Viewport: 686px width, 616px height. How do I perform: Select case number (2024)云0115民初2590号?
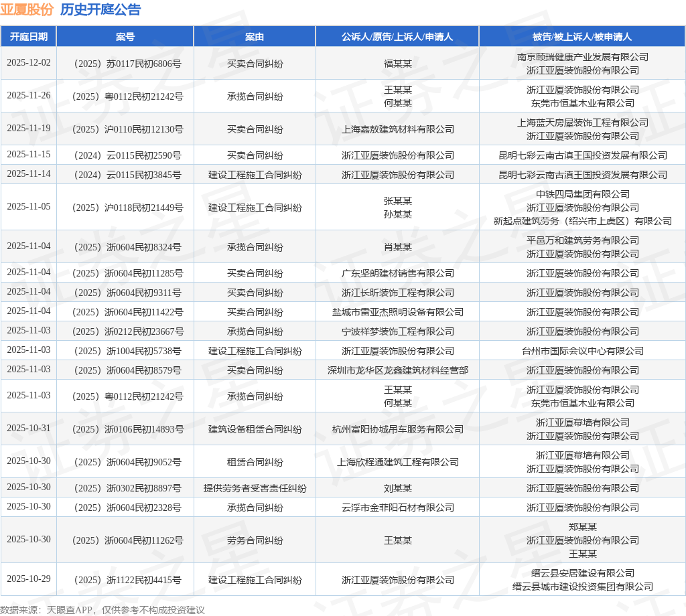coord(125,155)
